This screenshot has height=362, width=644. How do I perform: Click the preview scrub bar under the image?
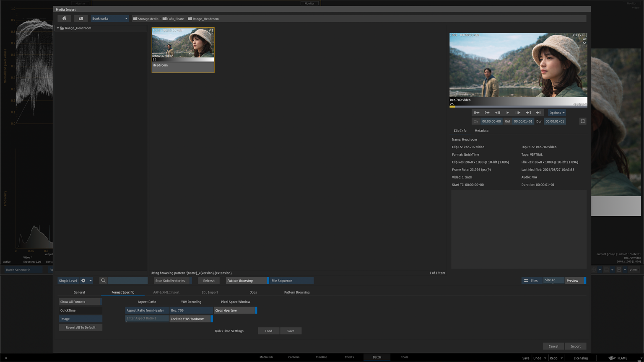pos(518,106)
